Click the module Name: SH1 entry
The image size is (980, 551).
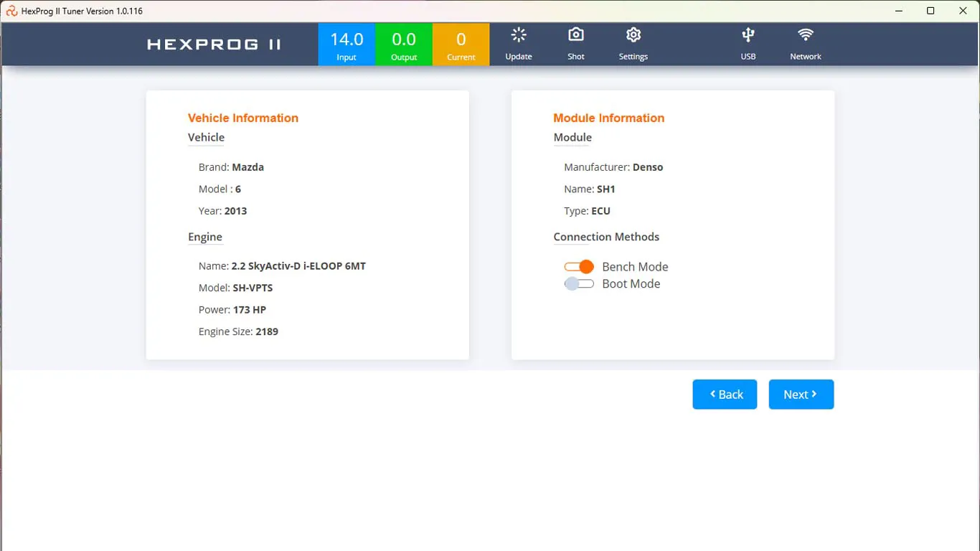[590, 189]
